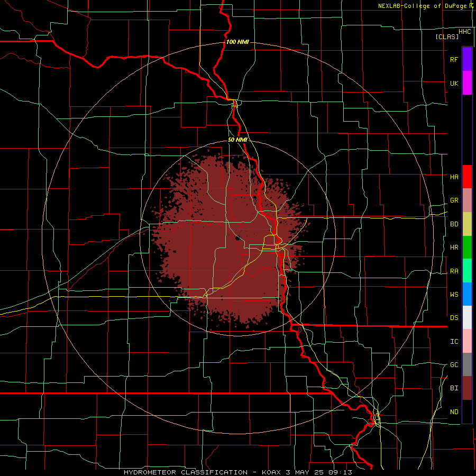Click the UK legend label
This screenshot has height=476, width=476.
tap(454, 83)
